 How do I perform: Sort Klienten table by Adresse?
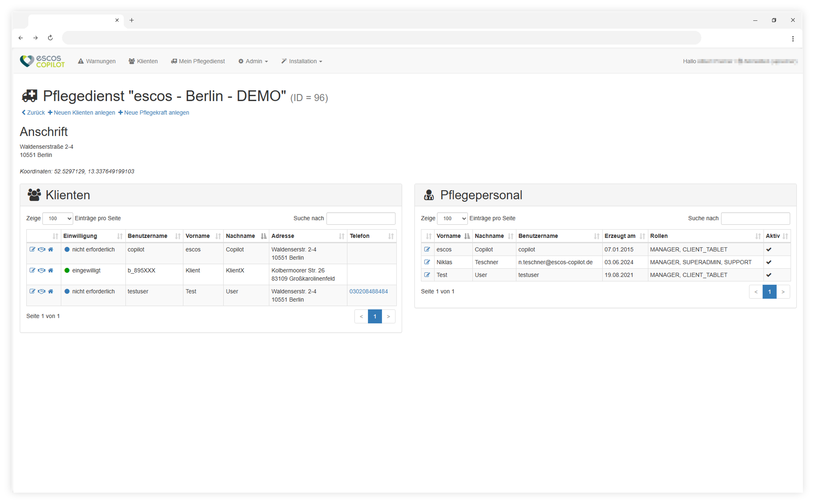[x=308, y=236]
